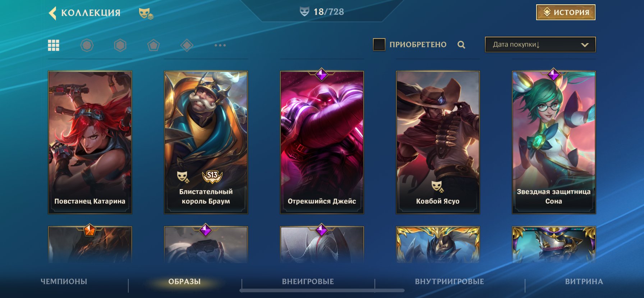The height and width of the screenshot is (298, 644).
Task: Open the Витрина tab
Action: click(x=584, y=281)
